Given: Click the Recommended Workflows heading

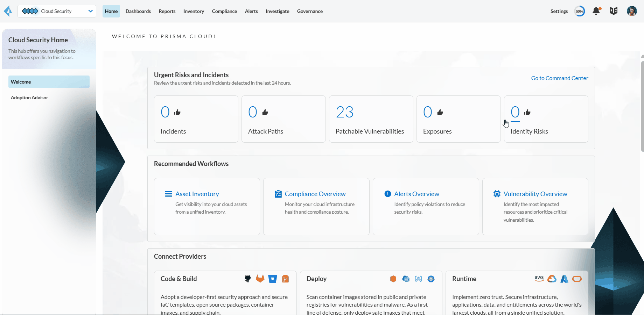Looking at the screenshot, I should 191,164.
